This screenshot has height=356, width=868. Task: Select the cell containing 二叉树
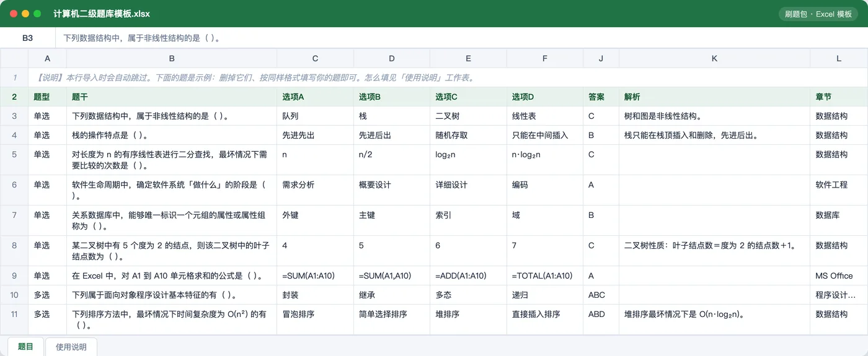coord(469,116)
